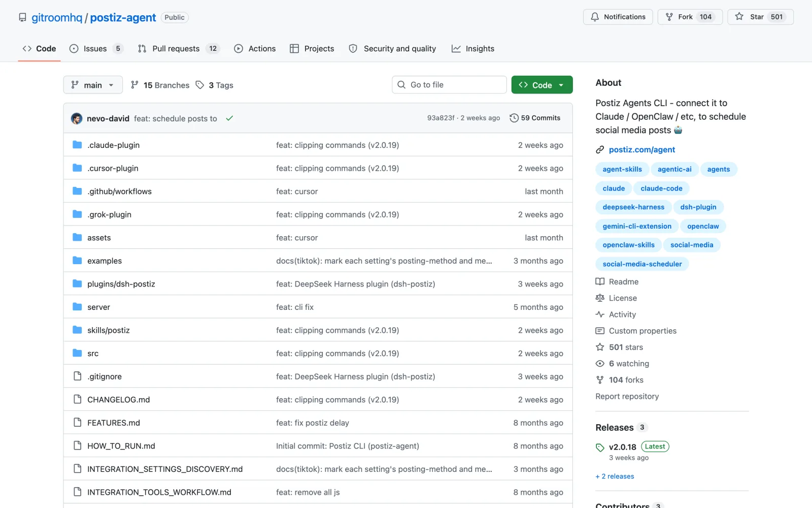
Task: Click the assets folder icon
Action: [x=77, y=237]
